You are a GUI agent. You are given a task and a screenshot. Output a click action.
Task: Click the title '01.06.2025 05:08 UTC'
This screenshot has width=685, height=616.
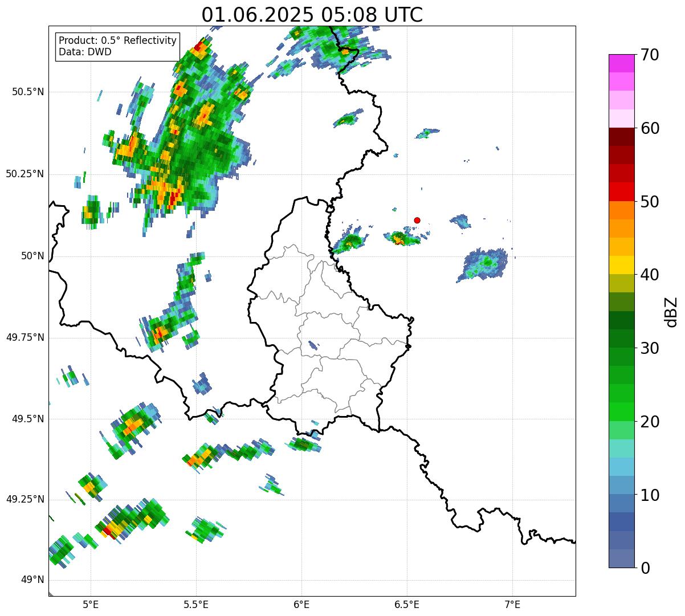pyautogui.click(x=312, y=15)
